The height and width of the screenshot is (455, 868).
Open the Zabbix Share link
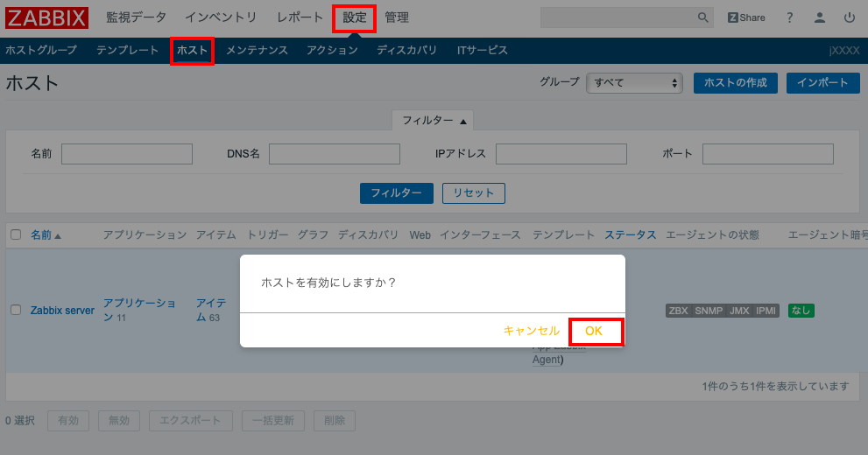(x=746, y=17)
